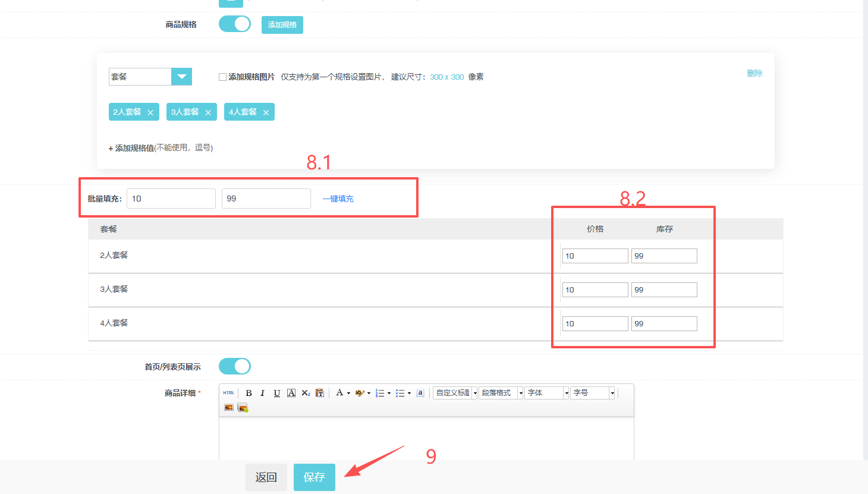The image size is (868, 494).
Task: Click the 保存 button
Action: click(x=314, y=477)
